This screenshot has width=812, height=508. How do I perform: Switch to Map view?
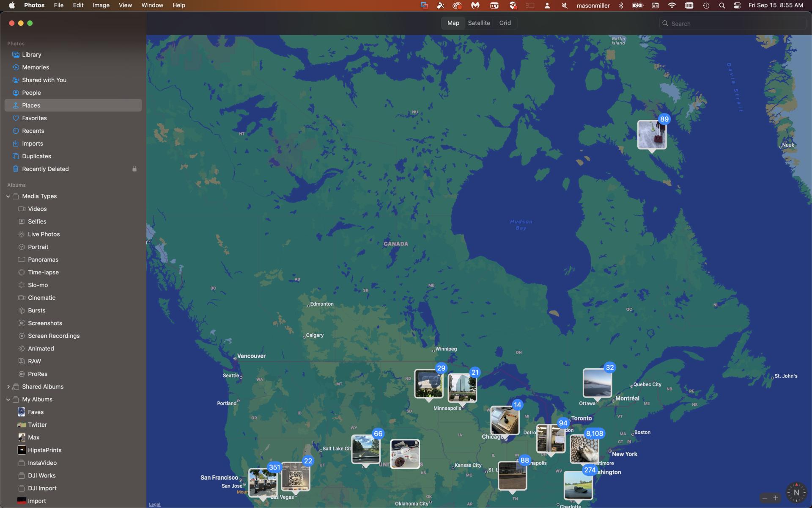click(453, 23)
